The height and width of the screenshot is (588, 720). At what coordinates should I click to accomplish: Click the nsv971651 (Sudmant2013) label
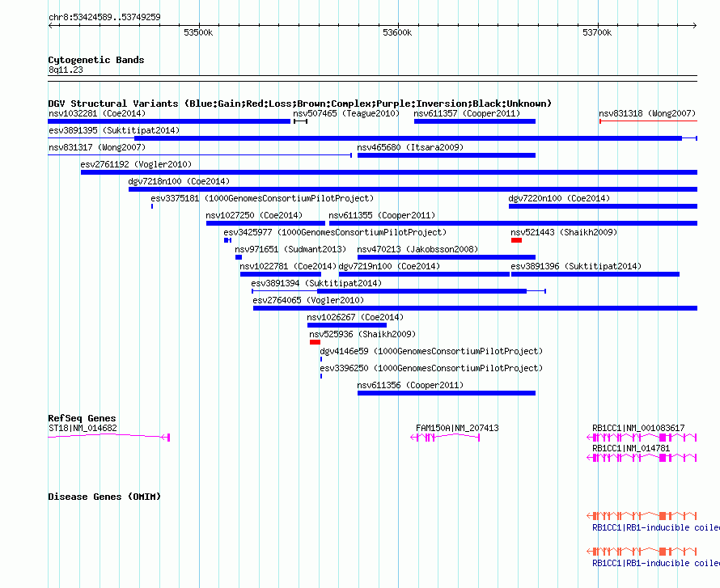click(290, 249)
